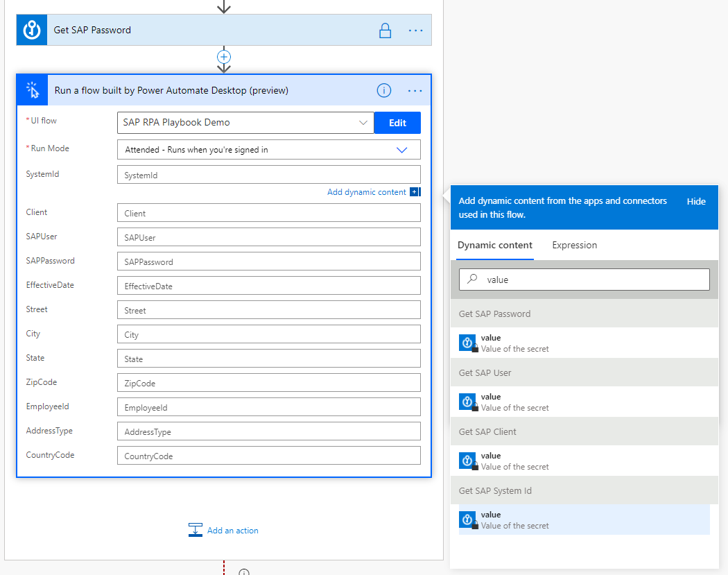Show info for the desktop flow action
728x575 pixels.
click(x=384, y=90)
